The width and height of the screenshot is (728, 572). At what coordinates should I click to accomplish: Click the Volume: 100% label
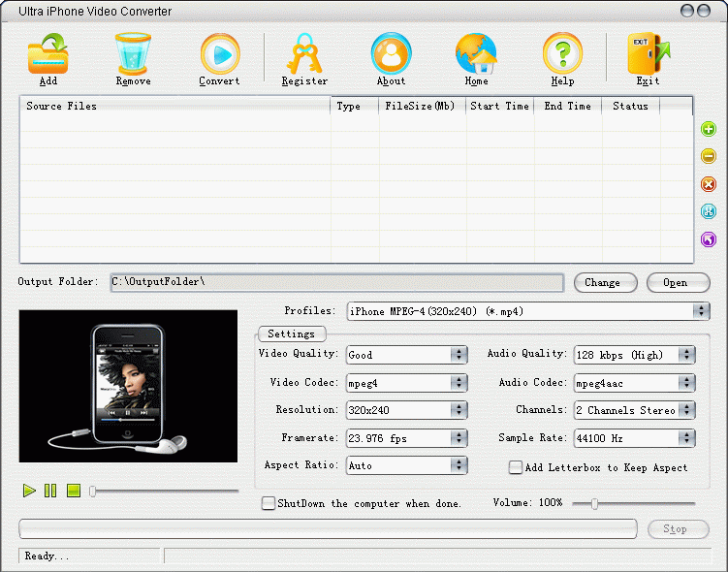pos(527,503)
